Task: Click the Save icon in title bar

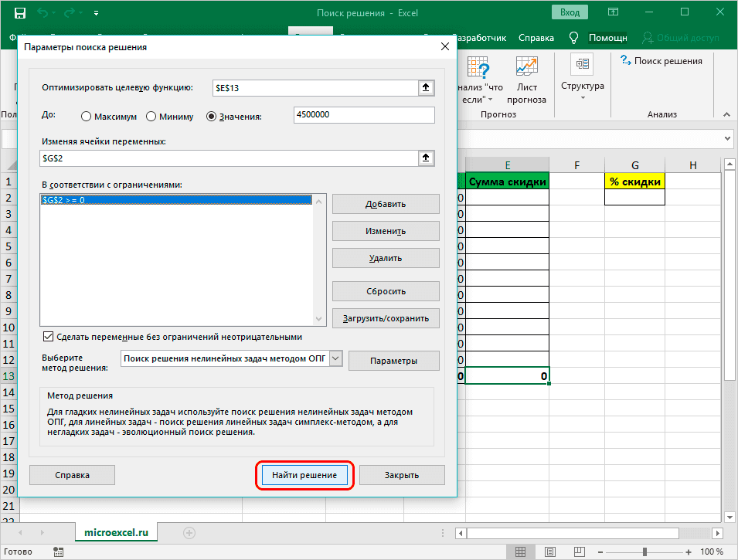Action: click(19, 13)
